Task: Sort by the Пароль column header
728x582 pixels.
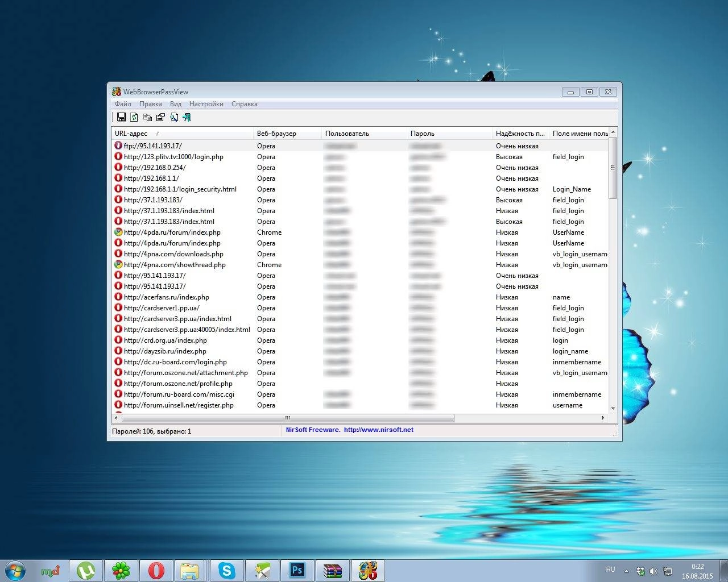Action: (x=449, y=134)
